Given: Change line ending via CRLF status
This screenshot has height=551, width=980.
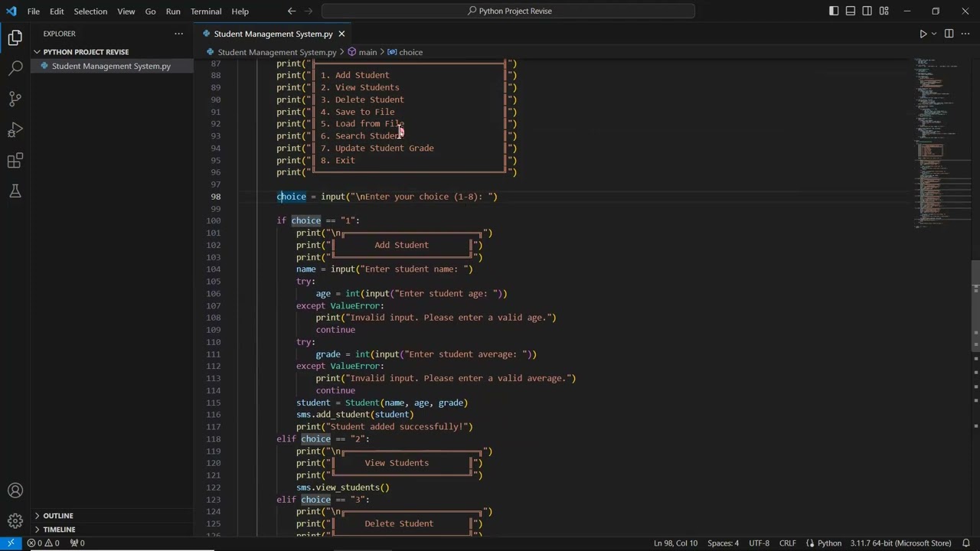Looking at the screenshot, I should pos(787,543).
